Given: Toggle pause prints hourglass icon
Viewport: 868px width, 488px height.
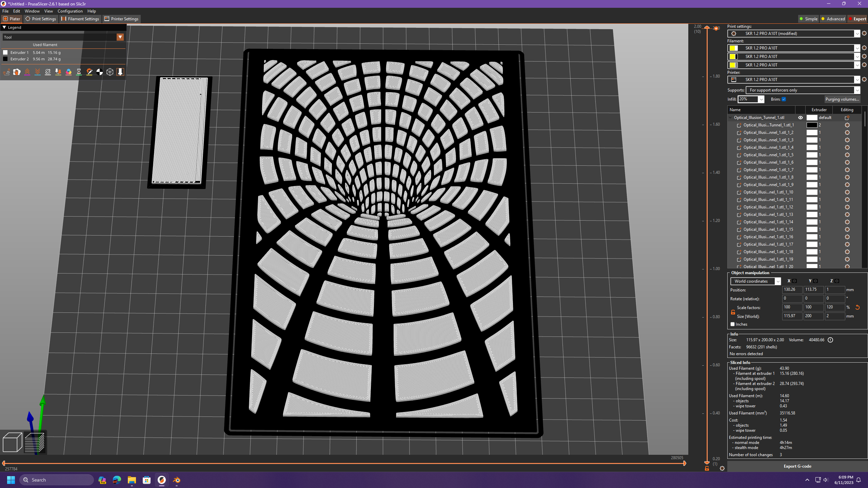Looking at the screenshot, I should (79, 72).
